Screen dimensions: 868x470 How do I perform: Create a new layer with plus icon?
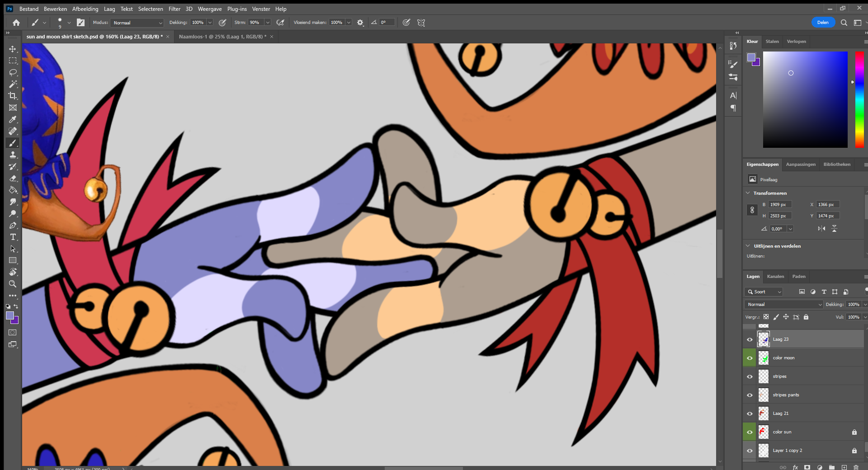pos(844,467)
